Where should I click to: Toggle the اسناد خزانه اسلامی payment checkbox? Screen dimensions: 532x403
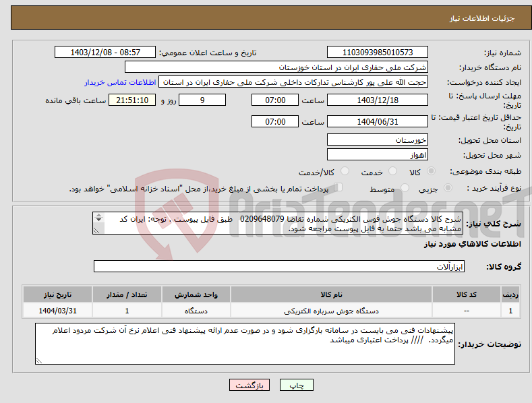[338, 187]
